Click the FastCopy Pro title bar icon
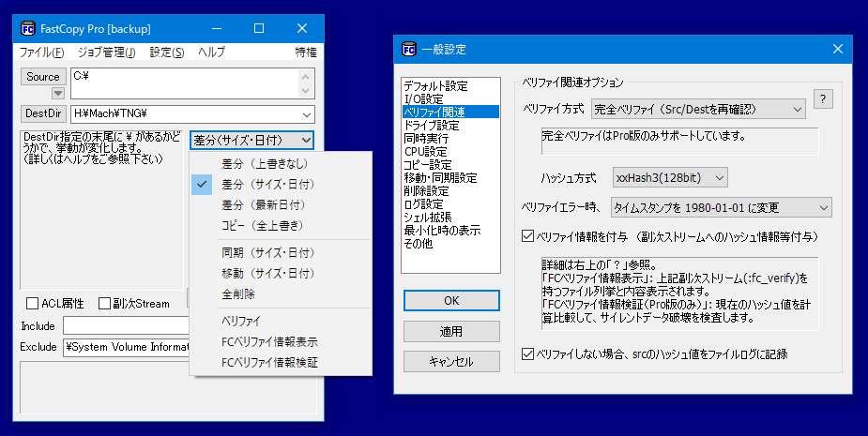 click(27, 29)
